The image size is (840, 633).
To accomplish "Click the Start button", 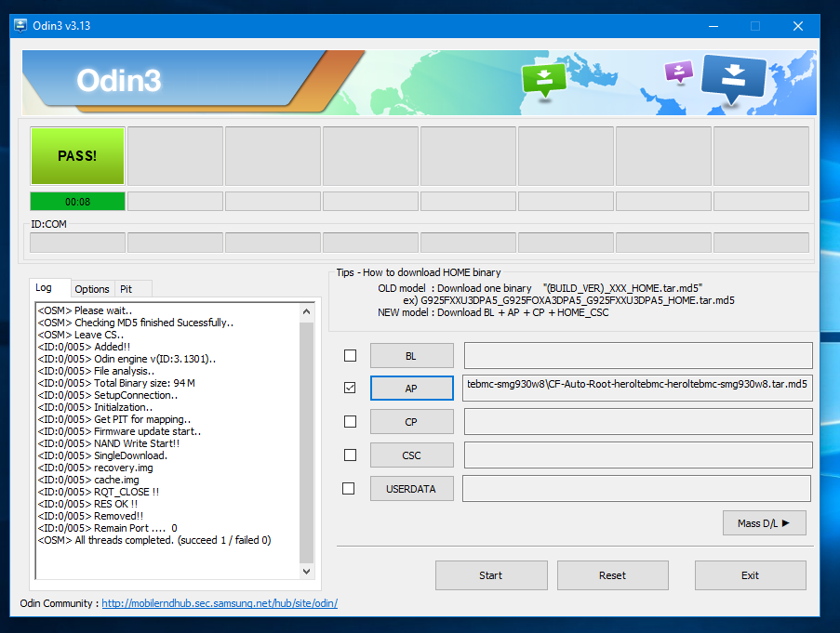I will pos(491,575).
